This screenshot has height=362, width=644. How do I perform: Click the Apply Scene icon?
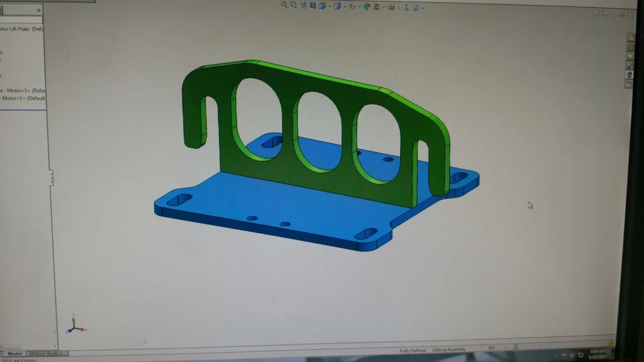tap(377, 7)
